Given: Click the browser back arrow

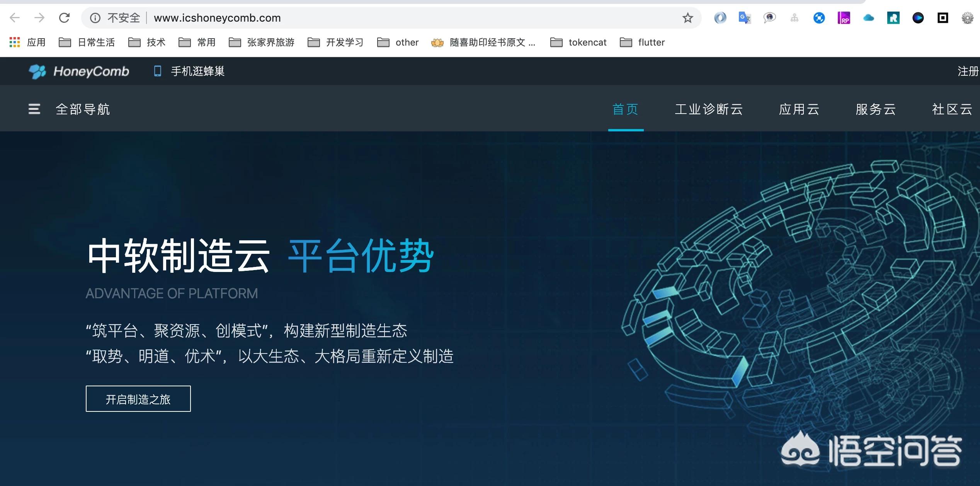Looking at the screenshot, I should click(x=15, y=18).
